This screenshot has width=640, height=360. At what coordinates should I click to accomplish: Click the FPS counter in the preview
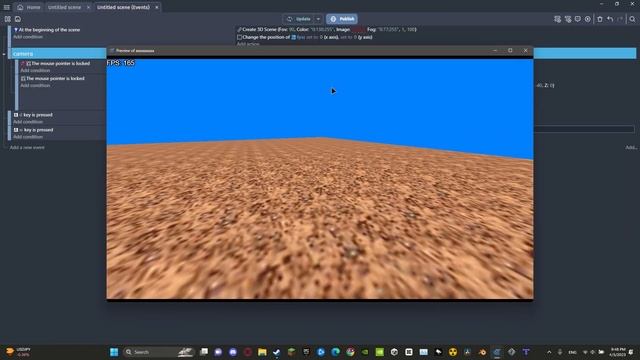[x=121, y=63]
